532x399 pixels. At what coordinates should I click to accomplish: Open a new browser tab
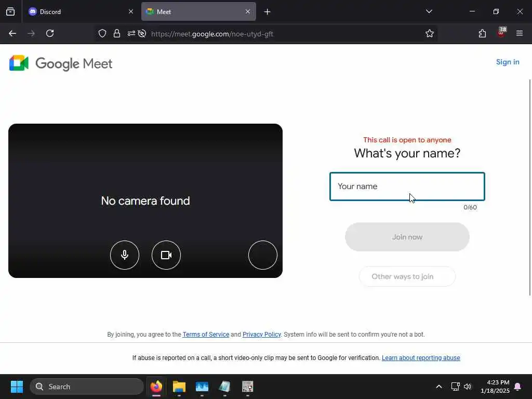point(268,12)
